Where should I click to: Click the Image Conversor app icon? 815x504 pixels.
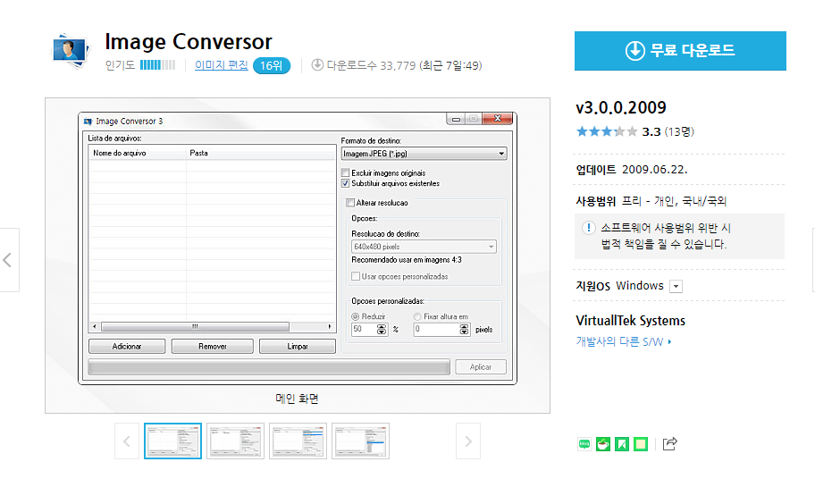[x=71, y=51]
